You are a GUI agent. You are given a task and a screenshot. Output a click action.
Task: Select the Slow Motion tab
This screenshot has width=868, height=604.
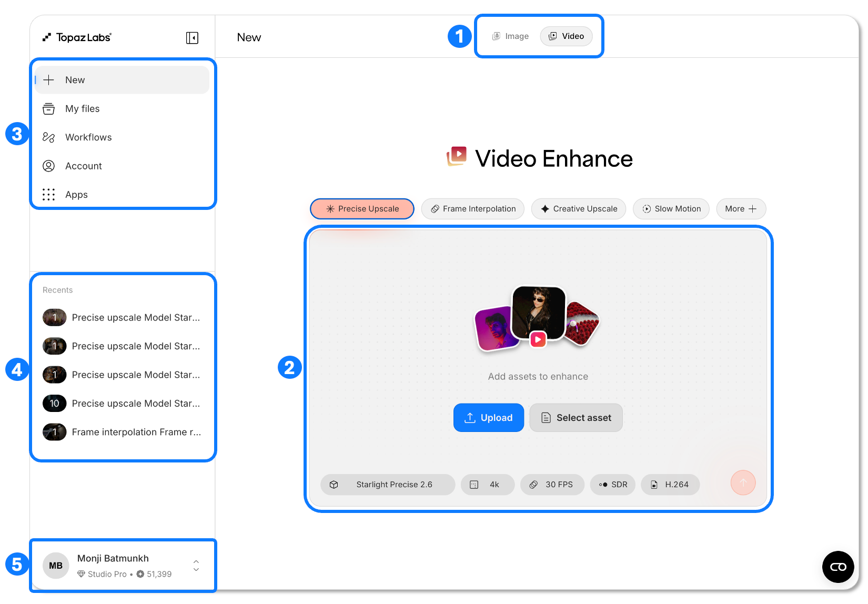671,209
